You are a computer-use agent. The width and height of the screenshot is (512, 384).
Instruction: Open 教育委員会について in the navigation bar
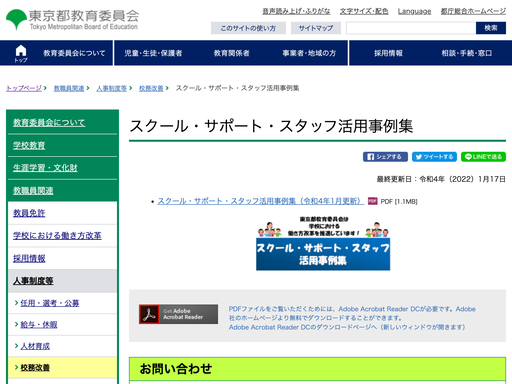tap(74, 53)
